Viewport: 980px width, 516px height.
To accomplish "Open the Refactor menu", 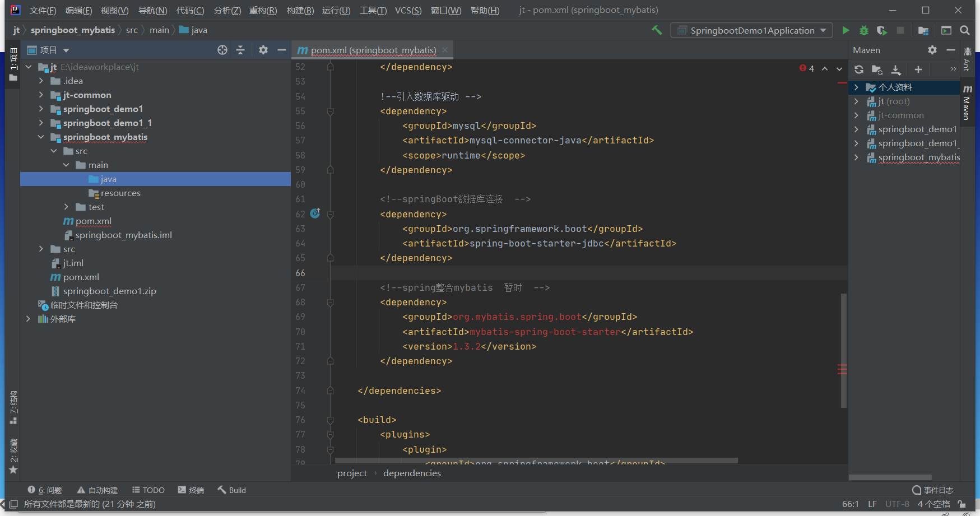I will 263,10.
